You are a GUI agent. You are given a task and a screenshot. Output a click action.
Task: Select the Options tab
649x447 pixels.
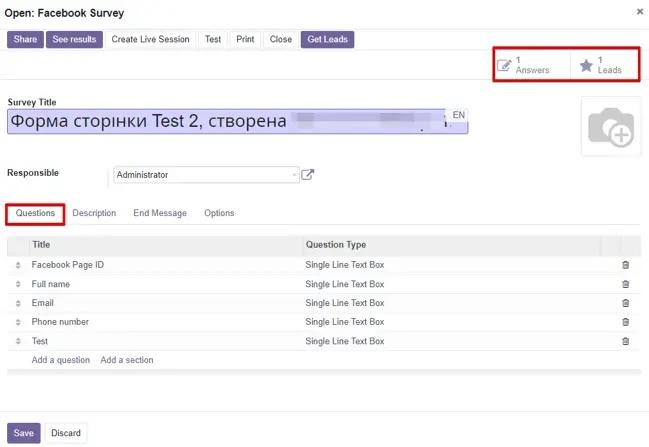[x=219, y=213]
